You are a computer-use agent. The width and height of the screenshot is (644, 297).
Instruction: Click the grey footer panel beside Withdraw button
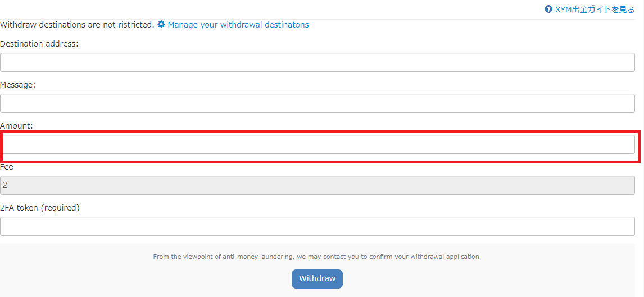[x=493, y=279]
